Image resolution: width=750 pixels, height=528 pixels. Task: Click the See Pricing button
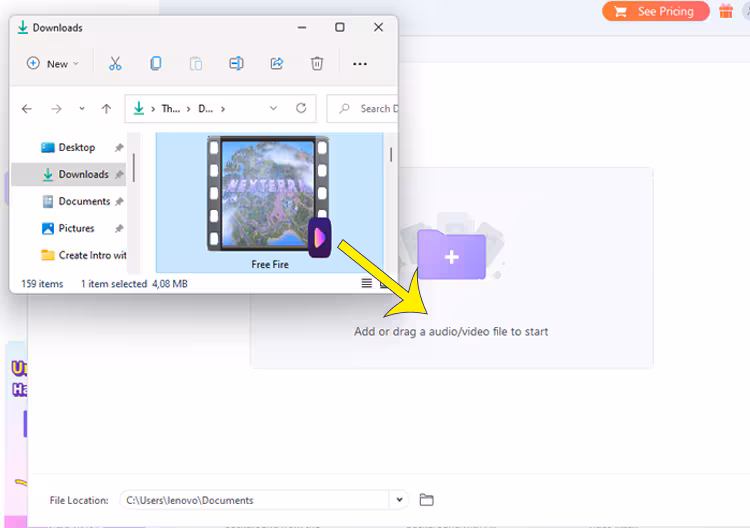[x=656, y=11]
